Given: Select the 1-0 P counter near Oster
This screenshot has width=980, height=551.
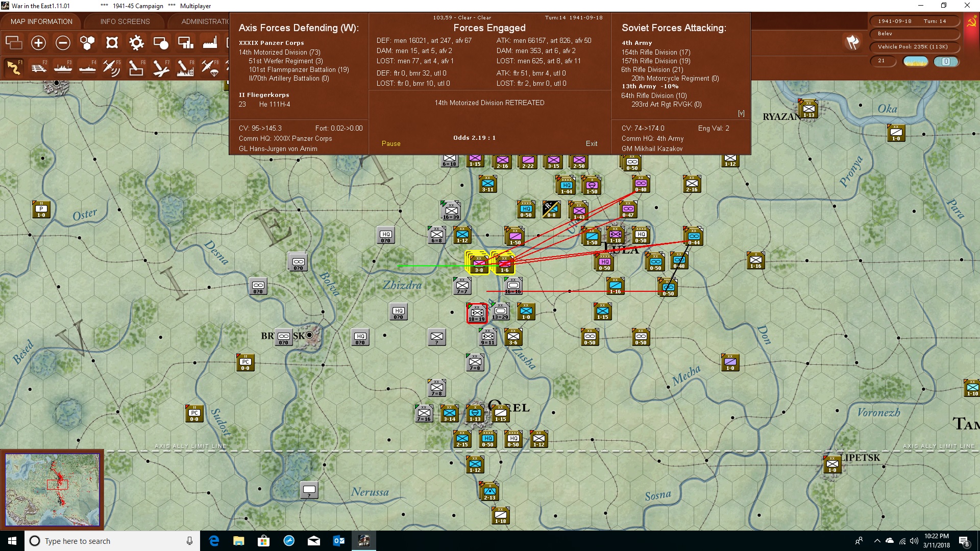Looking at the screenshot, I should click(41, 209).
